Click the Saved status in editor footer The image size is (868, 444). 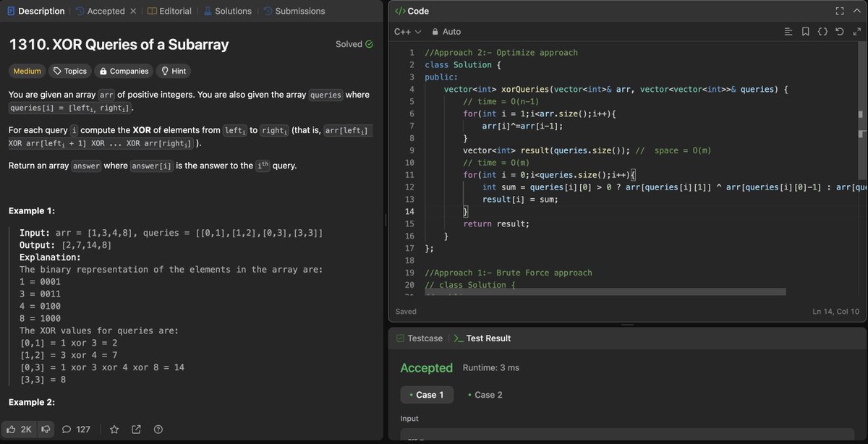click(406, 312)
